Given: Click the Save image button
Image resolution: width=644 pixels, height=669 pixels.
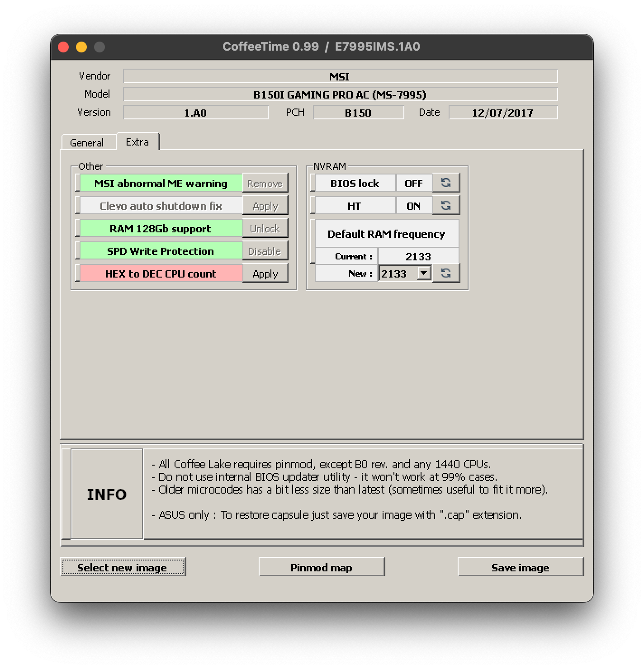Looking at the screenshot, I should pyautogui.click(x=521, y=567).
